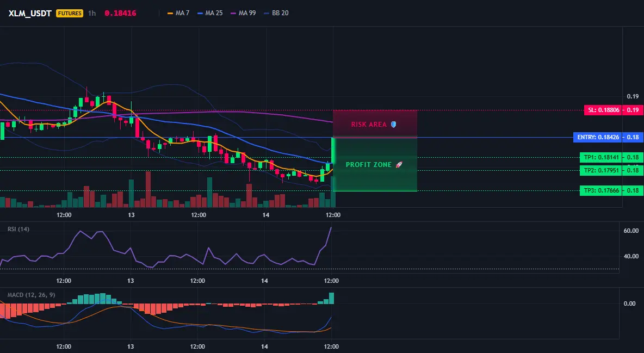644x353 pixels.
Task: Click the 60.00 RSI axis value
Action: pos(631,231)
